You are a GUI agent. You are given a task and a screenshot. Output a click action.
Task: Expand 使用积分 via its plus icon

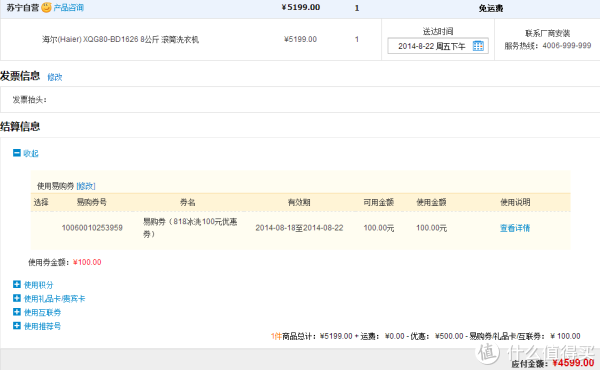(x=16, y=284)
